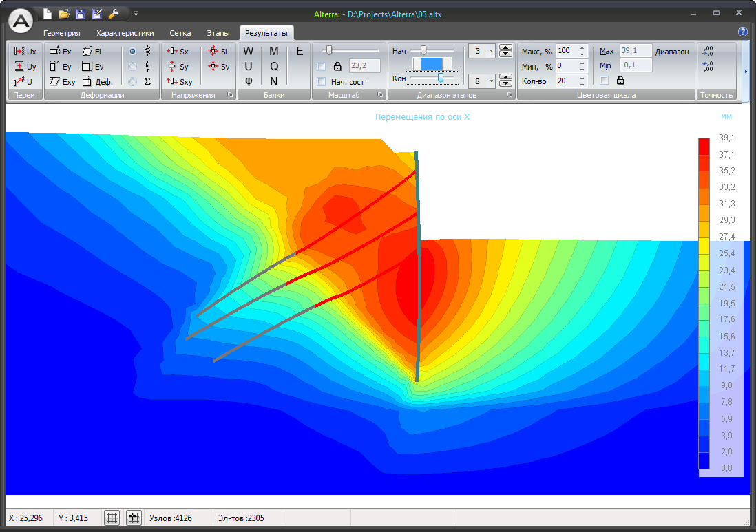Image resolution: width=756 pixels, height=532 pixels.
Task: Show shear force Q diagram
Action: click(x=274, y=67)
